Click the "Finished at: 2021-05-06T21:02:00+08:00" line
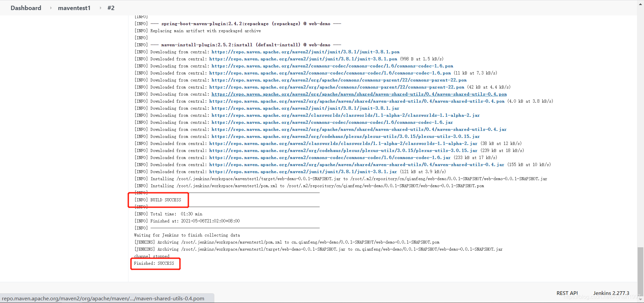Viewport: 644px width, 303px height. (187, 221)
